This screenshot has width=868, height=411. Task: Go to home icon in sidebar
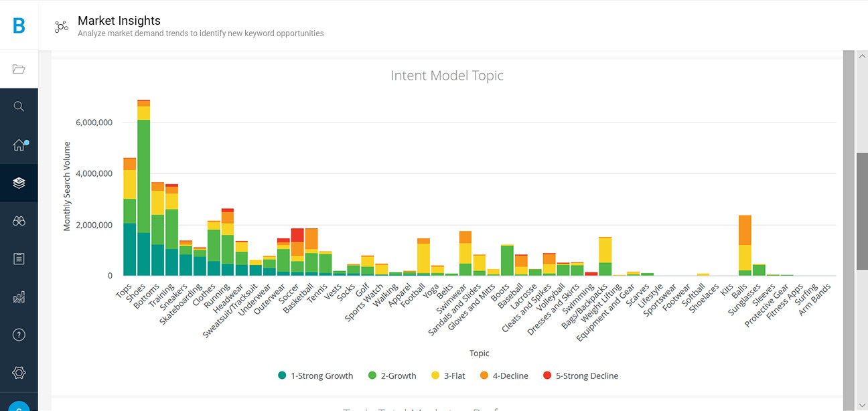(19, 145)
